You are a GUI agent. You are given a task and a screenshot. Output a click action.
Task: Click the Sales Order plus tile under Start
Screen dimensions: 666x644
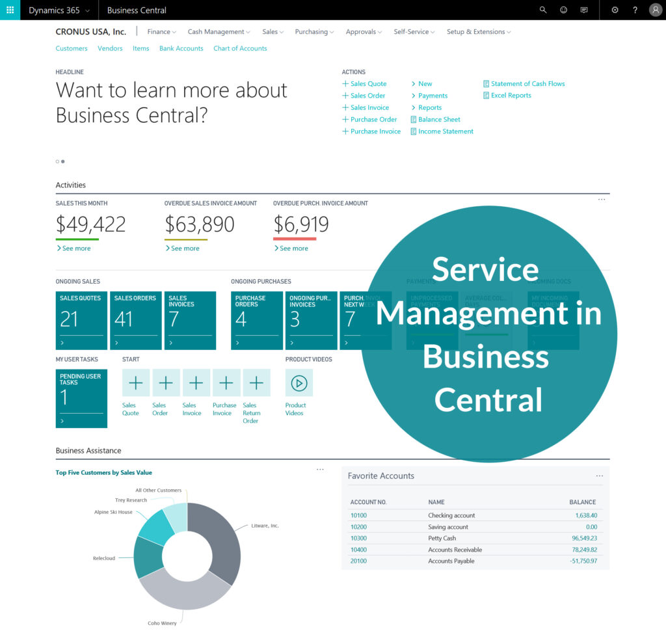pyautogui.click(x=166, y=383)
